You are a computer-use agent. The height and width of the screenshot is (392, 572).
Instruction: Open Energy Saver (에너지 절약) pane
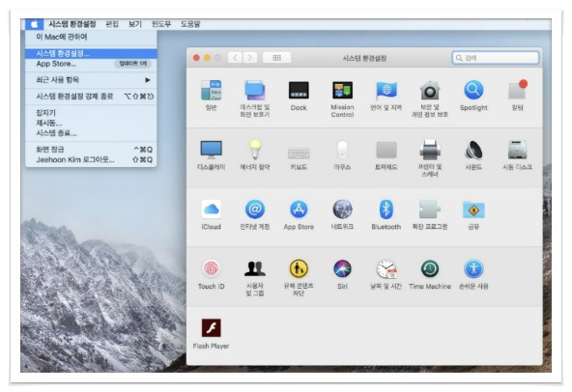pyautogui.click(x=255, y=150)
